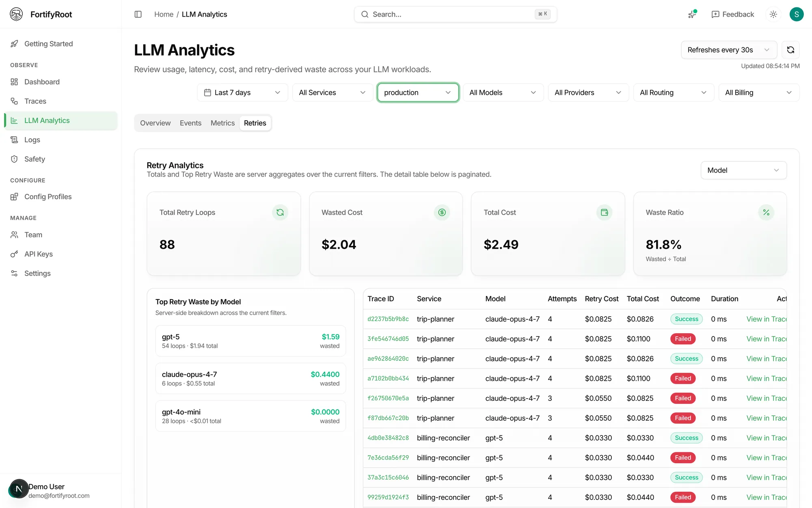Click the LLM Analytics chart icon

(x=14, y=121)
